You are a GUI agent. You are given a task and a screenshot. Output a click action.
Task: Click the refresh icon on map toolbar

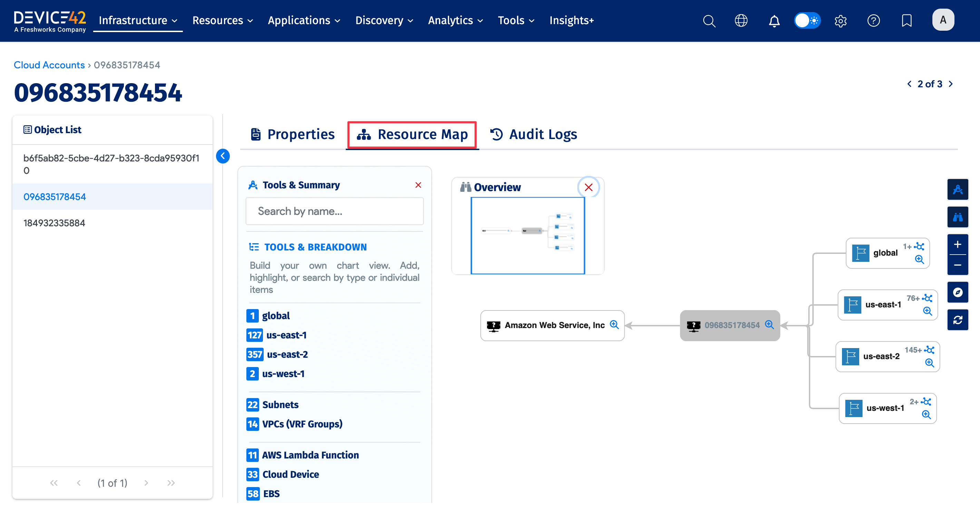957,320
